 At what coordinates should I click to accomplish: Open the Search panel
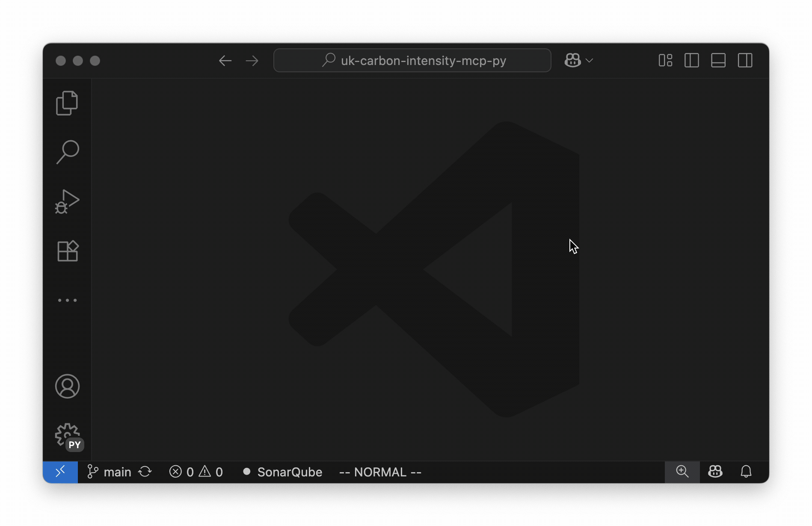(67, 151)
